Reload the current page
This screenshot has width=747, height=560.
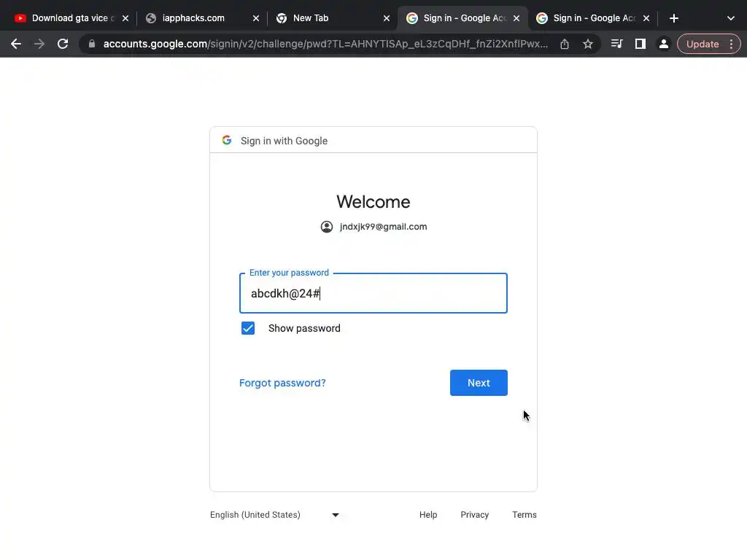coord(63,44)
